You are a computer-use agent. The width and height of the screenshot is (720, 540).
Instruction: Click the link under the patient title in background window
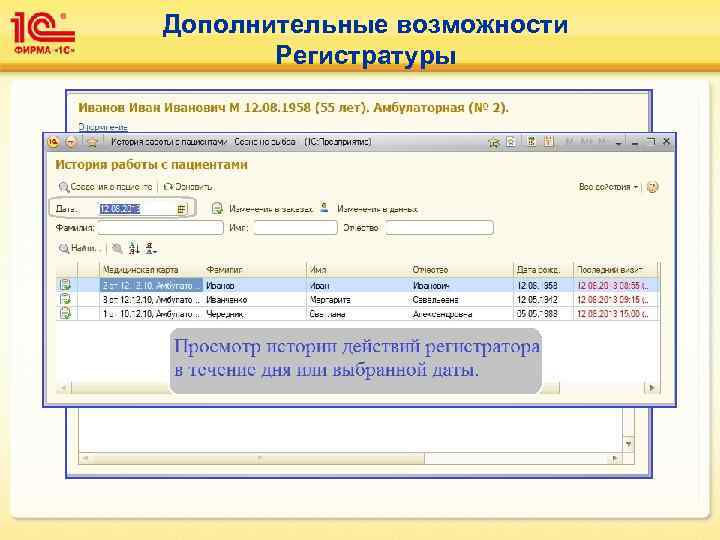pos(103,127)
